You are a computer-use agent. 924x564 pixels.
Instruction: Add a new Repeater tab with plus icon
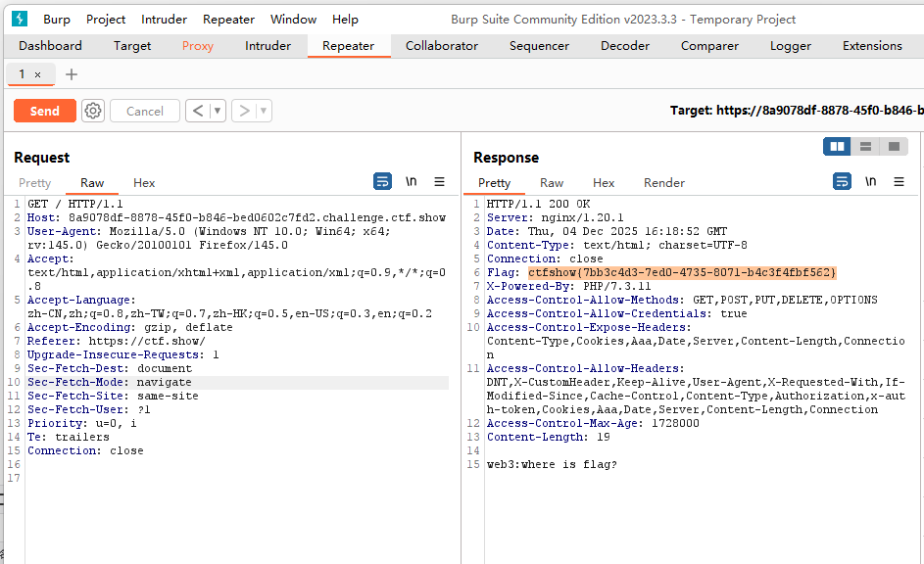coord(72,74)
